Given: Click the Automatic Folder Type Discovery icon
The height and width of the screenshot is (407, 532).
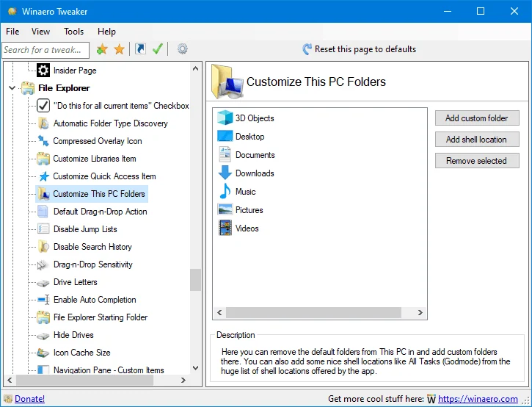Looking at the screenshot, I should [x=43, y=123].
